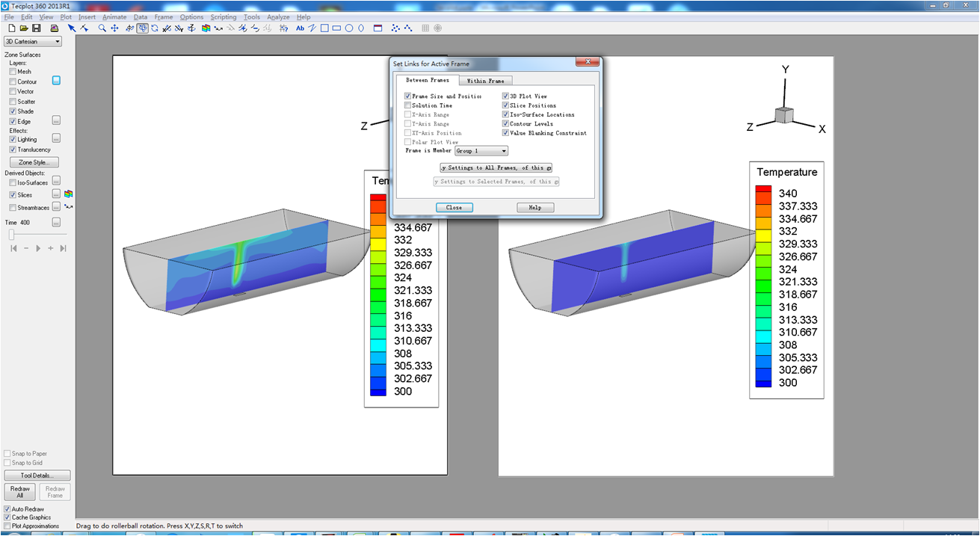Jump to the last time step
980x536 pixels.
[63, 248]
